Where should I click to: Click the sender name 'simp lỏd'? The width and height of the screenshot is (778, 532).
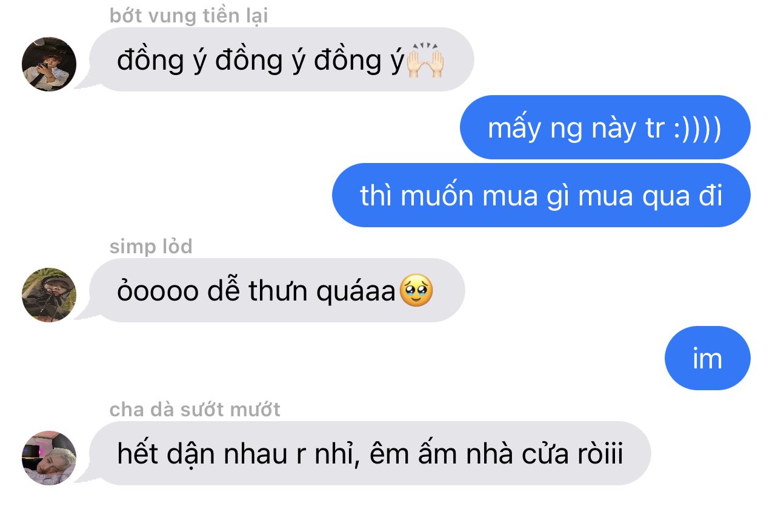tap(151, 247)
